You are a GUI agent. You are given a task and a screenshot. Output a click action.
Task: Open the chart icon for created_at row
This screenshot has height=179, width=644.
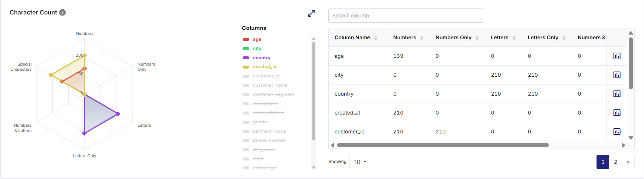[617, 113]
